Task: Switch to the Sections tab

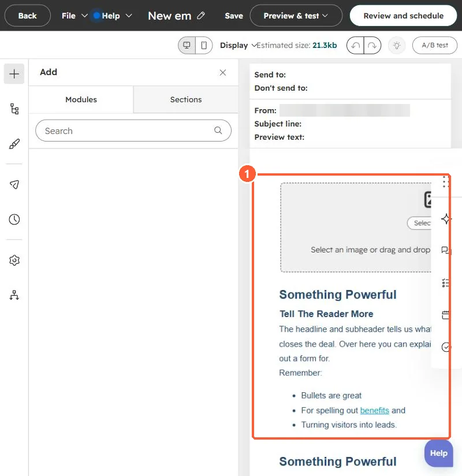Action: tap(186, 99)
